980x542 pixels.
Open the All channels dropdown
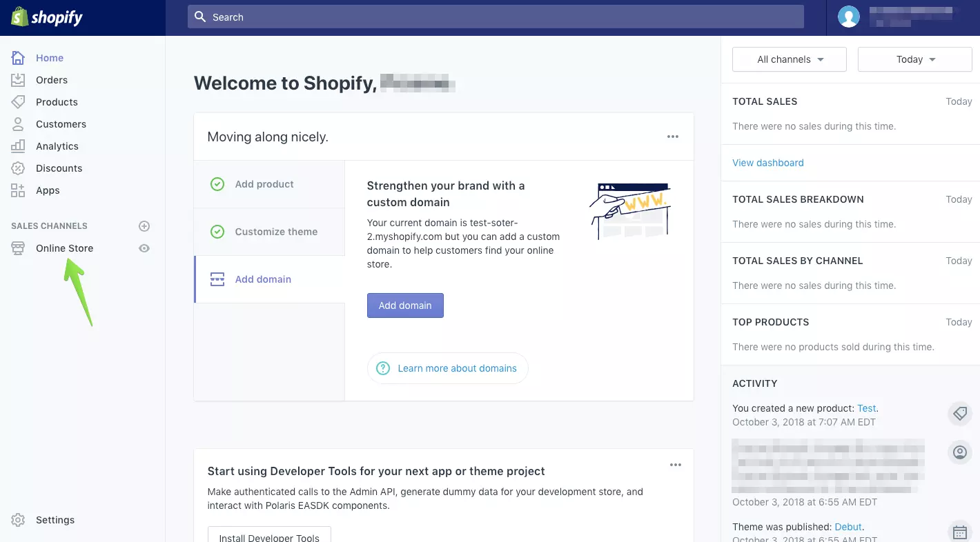point(790,59)
